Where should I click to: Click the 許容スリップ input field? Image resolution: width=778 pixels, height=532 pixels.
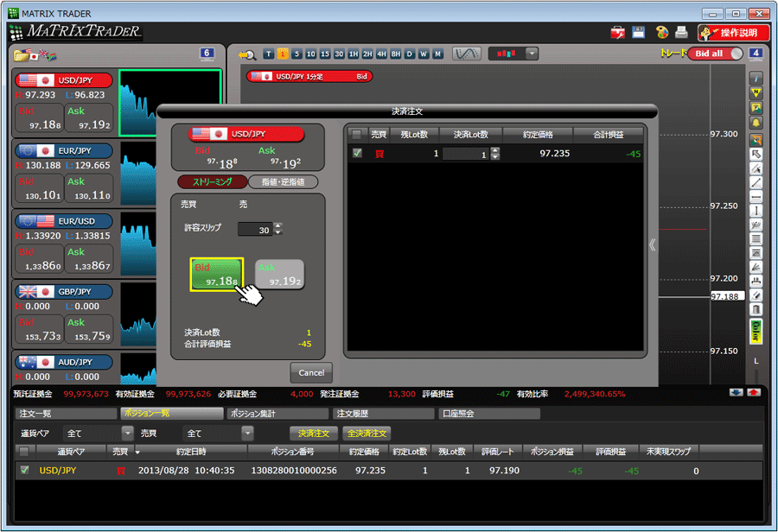pos(256,229)
